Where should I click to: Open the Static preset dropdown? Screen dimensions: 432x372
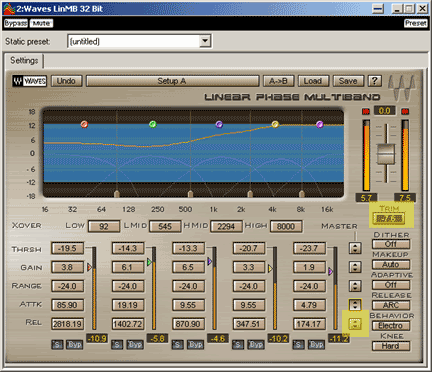point(205,41)
